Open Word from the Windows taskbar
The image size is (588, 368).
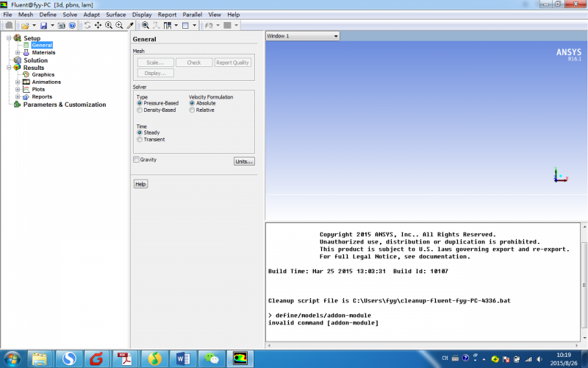pos(183,359)
